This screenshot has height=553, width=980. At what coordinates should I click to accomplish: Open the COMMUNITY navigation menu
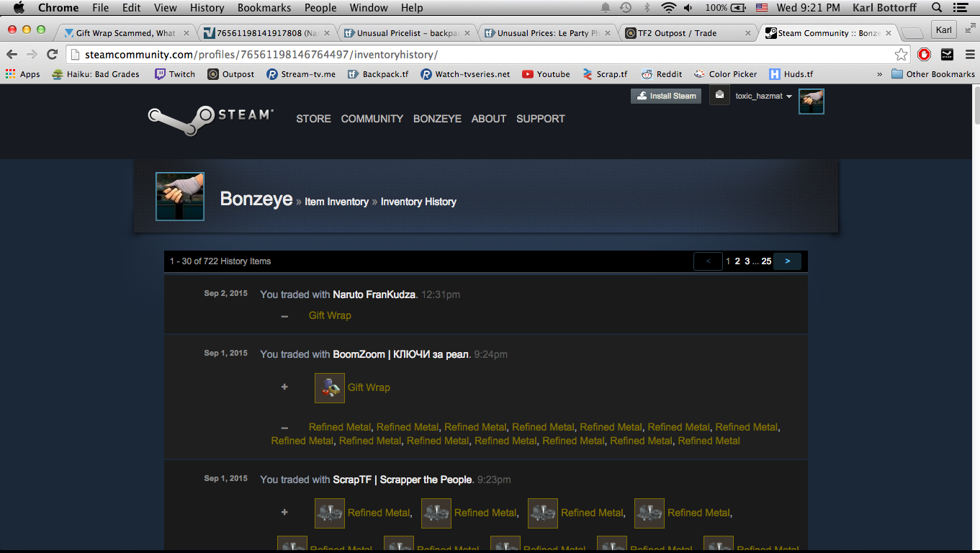[372, 119]
